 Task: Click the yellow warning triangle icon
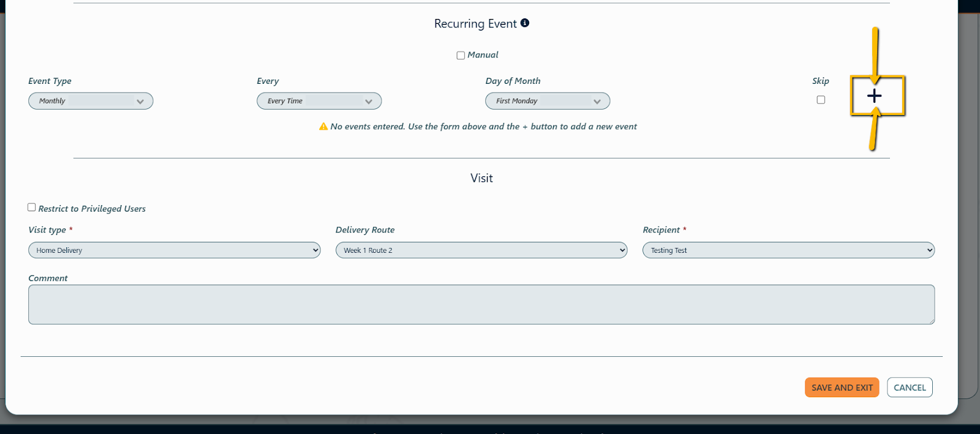[x=323, y=127]
